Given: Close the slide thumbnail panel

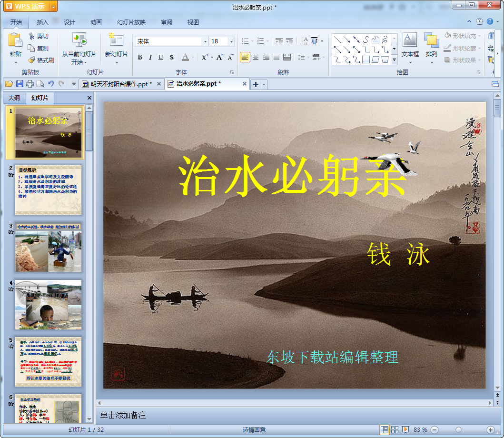Looking at the screenshot, I should click(x=89, y=98).
